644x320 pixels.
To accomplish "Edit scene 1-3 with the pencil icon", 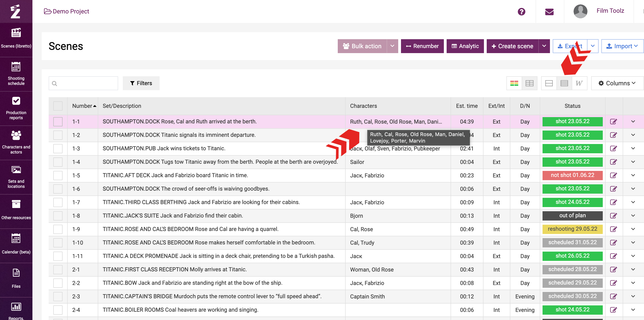I will pyautogui.click(x=613, y=149).
